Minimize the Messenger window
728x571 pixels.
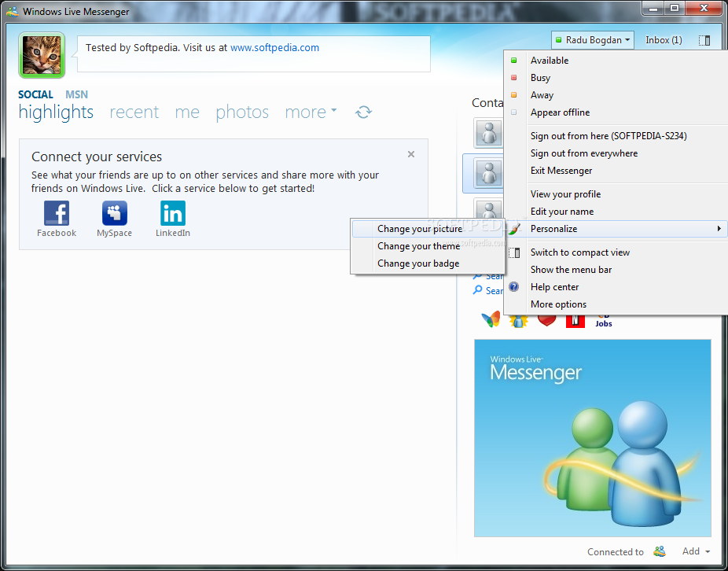pyautogui.click(x=654, y=8)
